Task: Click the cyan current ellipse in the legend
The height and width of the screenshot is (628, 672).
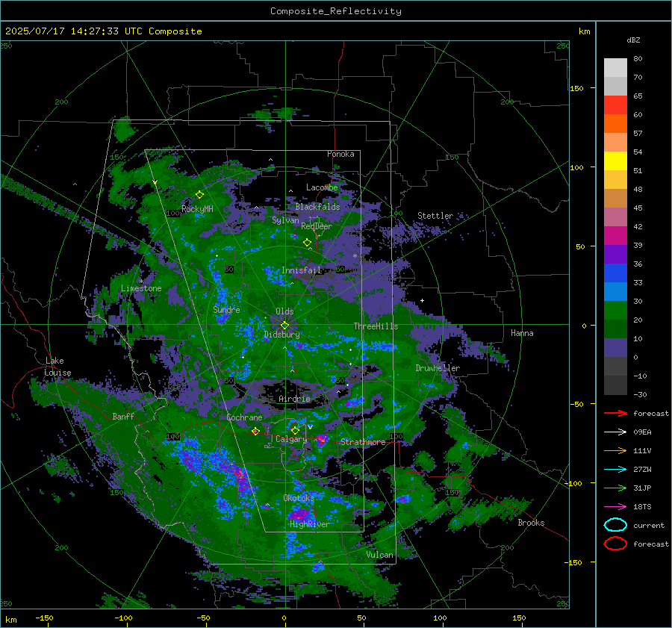Action: (x=615, y=525)
